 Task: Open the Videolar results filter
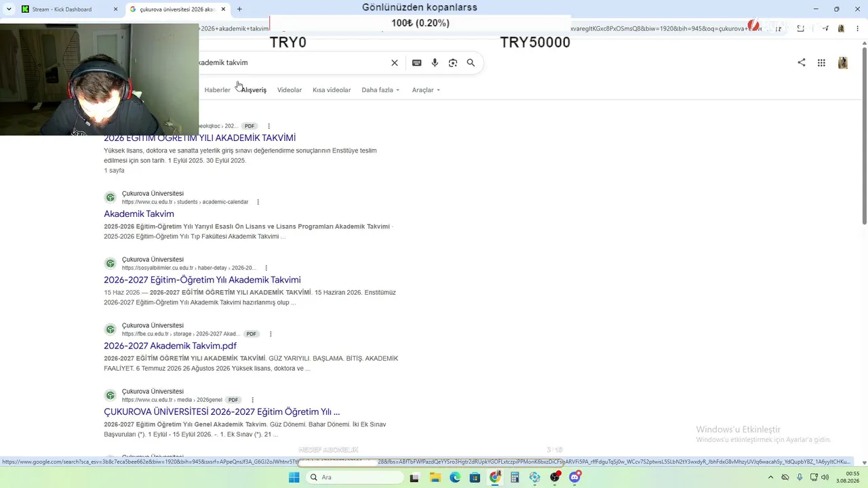pos(290,90)
